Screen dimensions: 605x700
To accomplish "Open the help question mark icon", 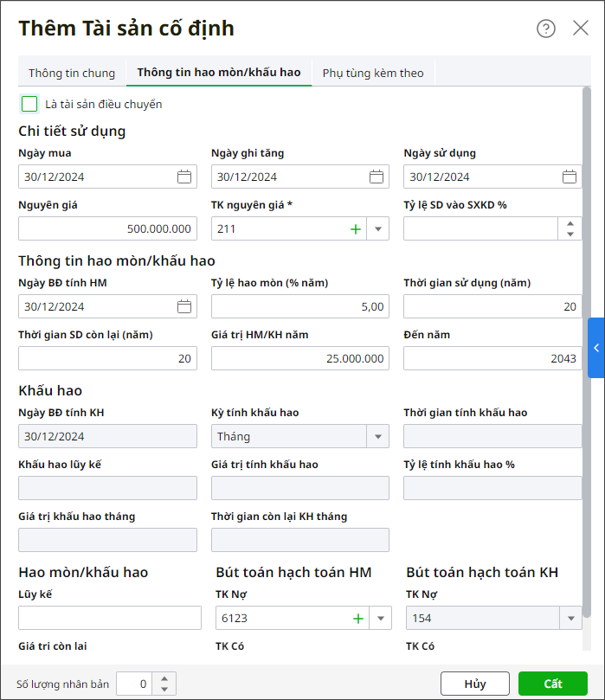I will click(x=546, y=29).
